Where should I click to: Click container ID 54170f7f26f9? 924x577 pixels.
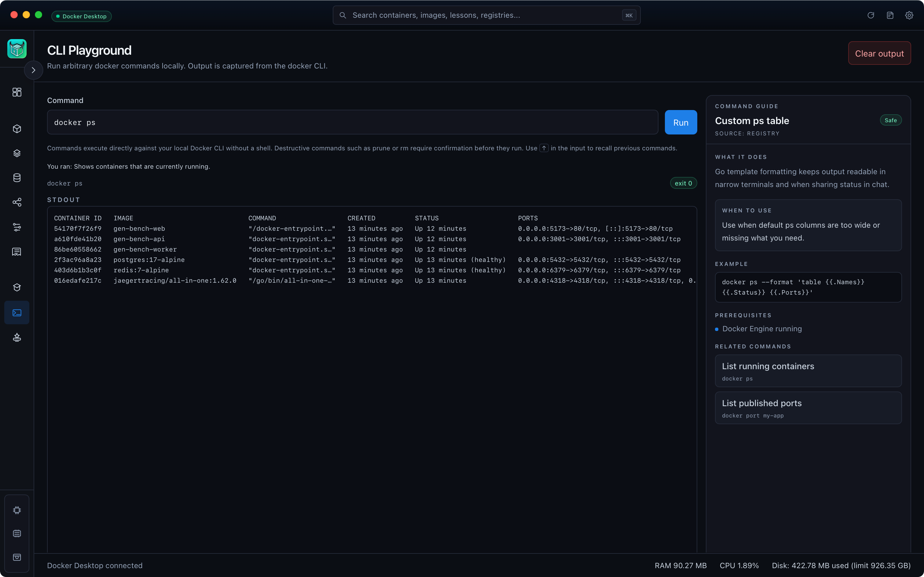tap(78, 229)
